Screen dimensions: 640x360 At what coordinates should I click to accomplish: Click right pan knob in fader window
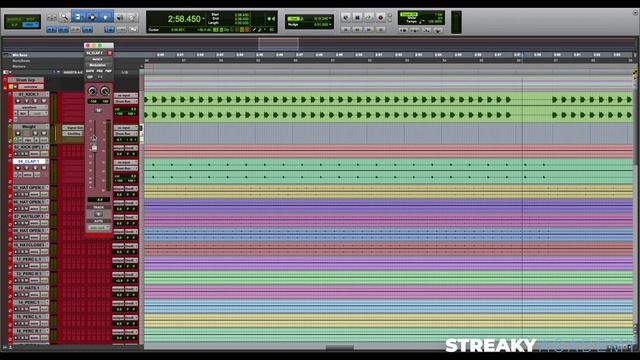point(105,91)
